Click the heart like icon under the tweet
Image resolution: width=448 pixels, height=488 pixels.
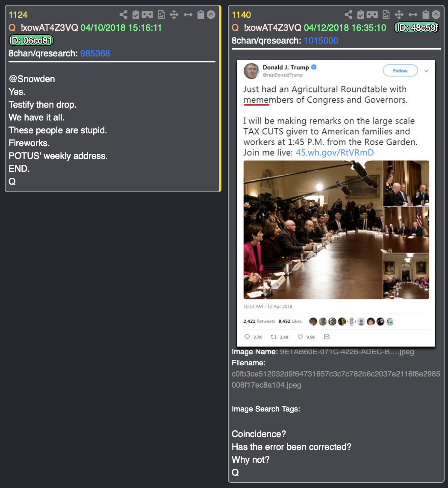click(300, 337)
